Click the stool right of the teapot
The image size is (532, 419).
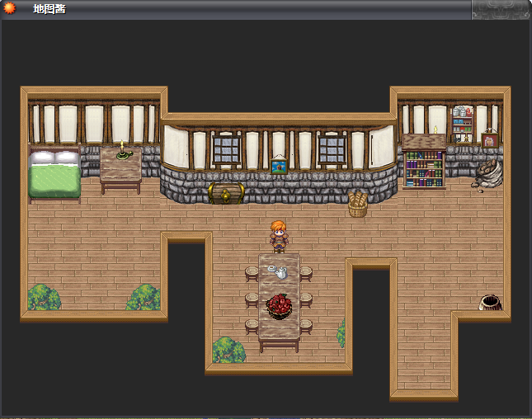click(306, 274)
